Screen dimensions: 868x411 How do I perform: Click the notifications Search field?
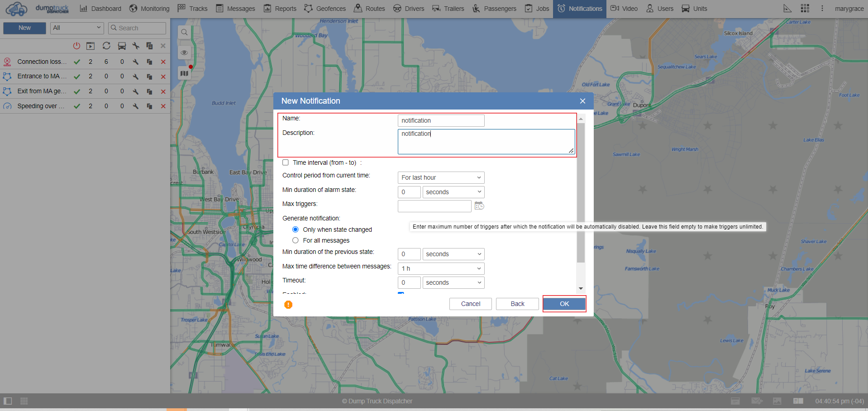coord(137,28)
